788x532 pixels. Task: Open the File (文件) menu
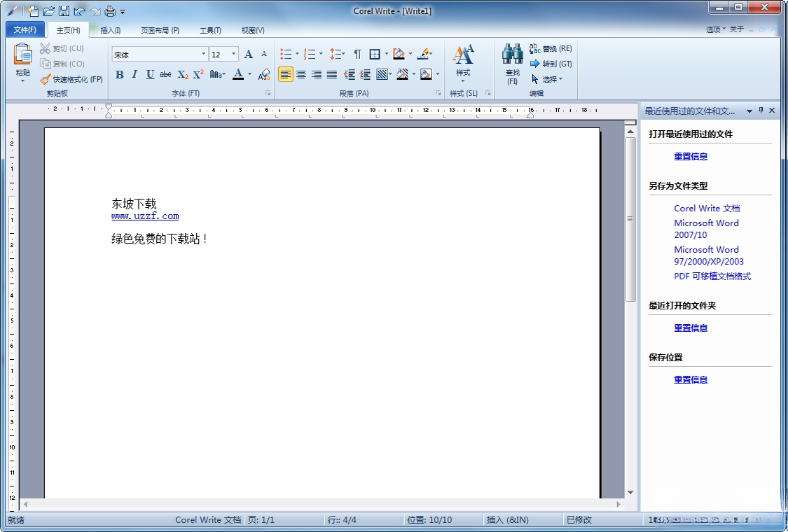pyautogui.click(x=25, y=29)
